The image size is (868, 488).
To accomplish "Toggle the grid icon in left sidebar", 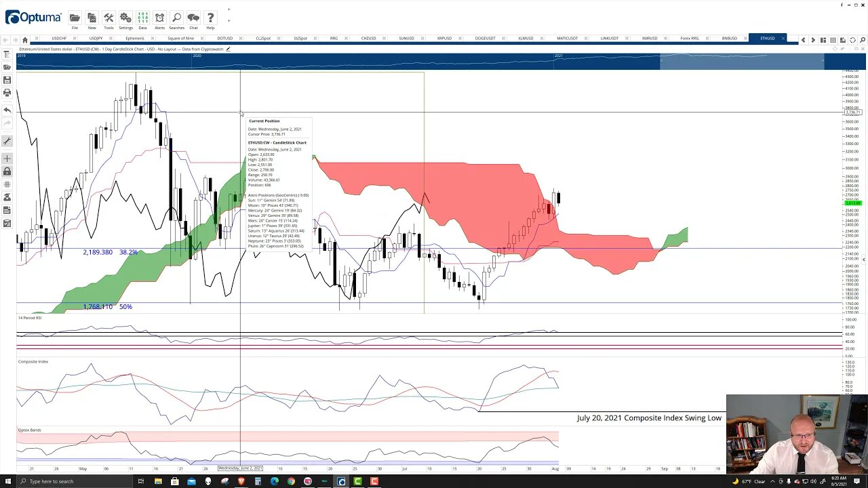I will [x=7, y=184].
